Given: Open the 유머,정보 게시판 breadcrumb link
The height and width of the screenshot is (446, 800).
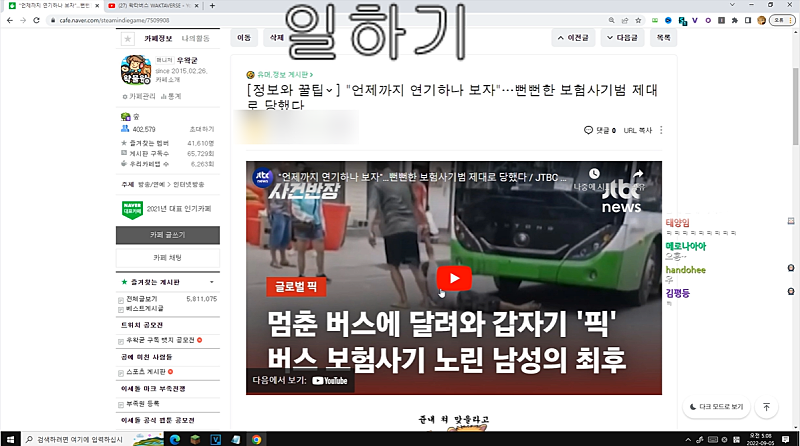Looking at the screenshot, I should [285, 75].
